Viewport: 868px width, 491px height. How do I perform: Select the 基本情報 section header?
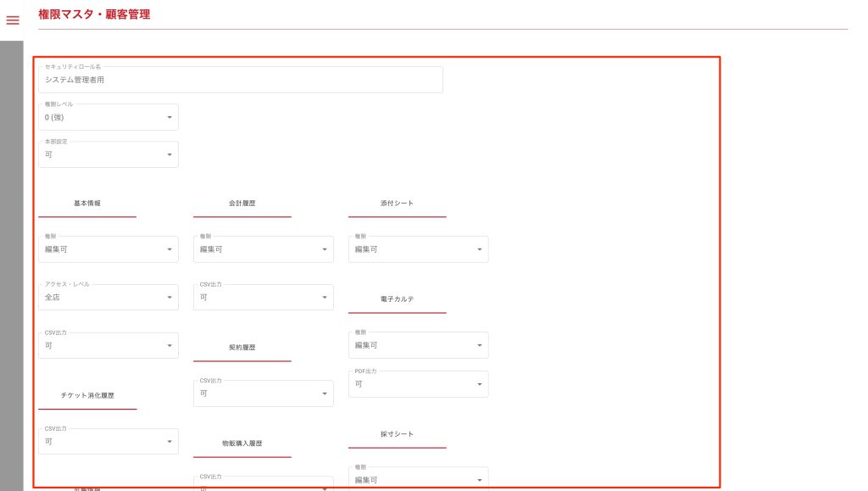click(87, 204)
